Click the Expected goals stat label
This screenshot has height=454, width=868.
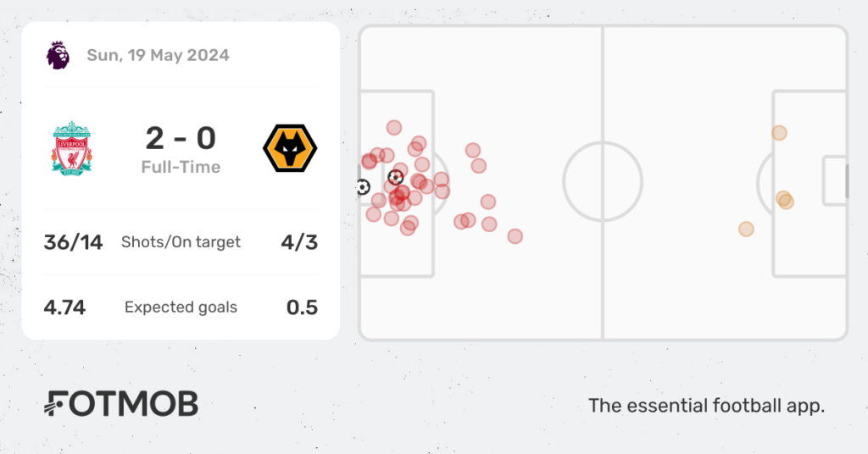[181, 307]
